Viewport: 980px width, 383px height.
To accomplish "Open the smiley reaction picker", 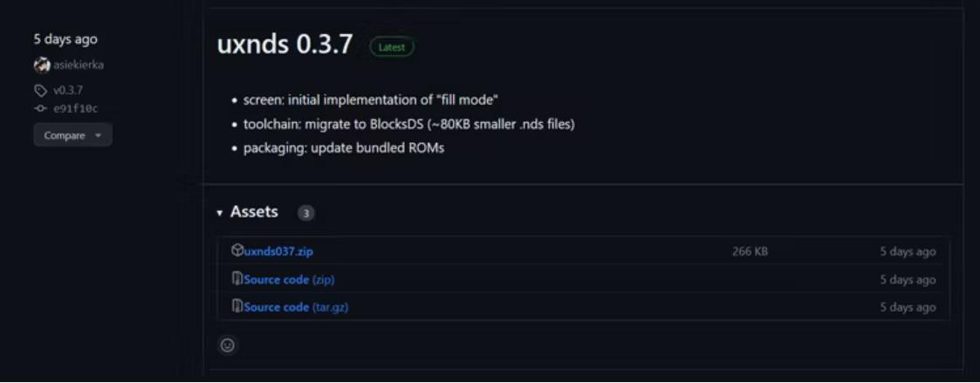I will coord(228,345).
